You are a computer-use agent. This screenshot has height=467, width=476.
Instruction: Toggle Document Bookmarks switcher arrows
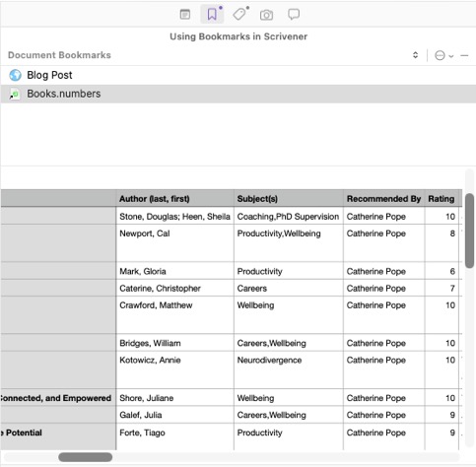(x=415, y=55)
